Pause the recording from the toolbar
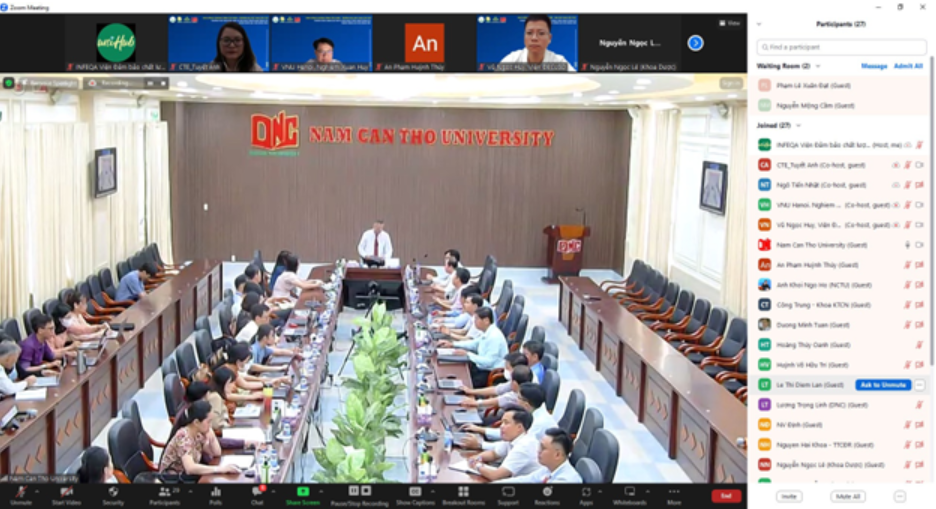The width and height of the screenshot is (936, 509). [x=353, y=491]
